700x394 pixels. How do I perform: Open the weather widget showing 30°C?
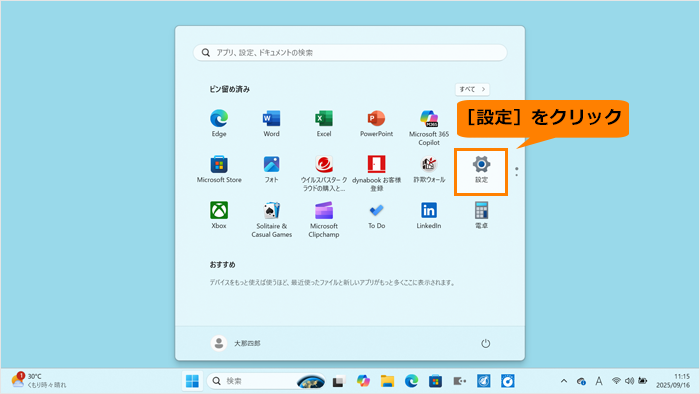point(39,381)
